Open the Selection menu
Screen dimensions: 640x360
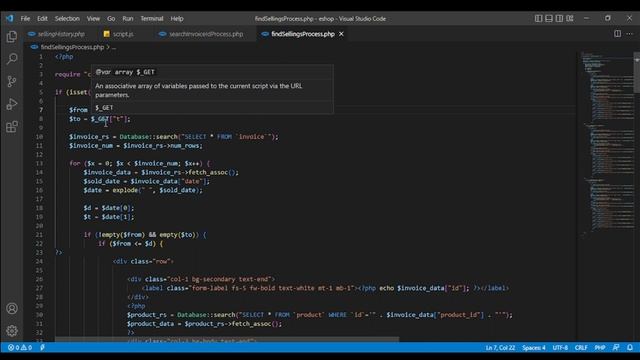pyautogui.click(x=67, y=18)
